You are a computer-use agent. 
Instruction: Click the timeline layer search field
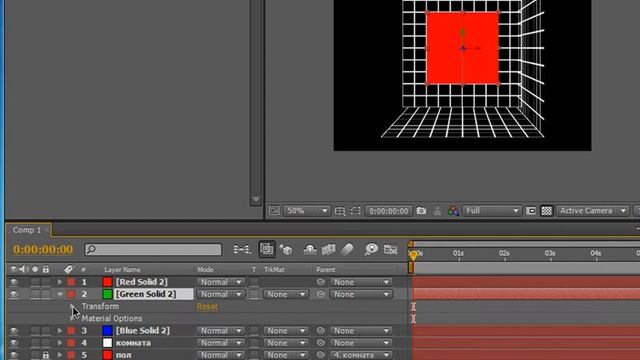coord(153,249)
